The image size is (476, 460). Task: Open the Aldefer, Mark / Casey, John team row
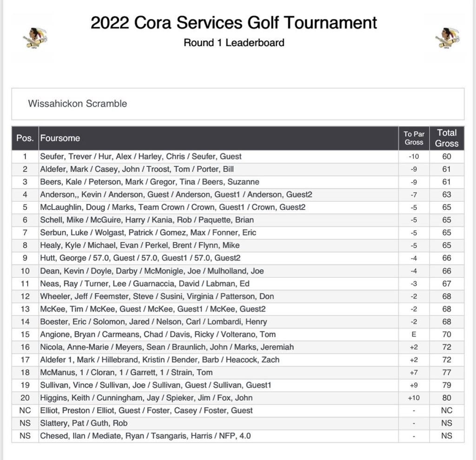[x=238, y=169]
